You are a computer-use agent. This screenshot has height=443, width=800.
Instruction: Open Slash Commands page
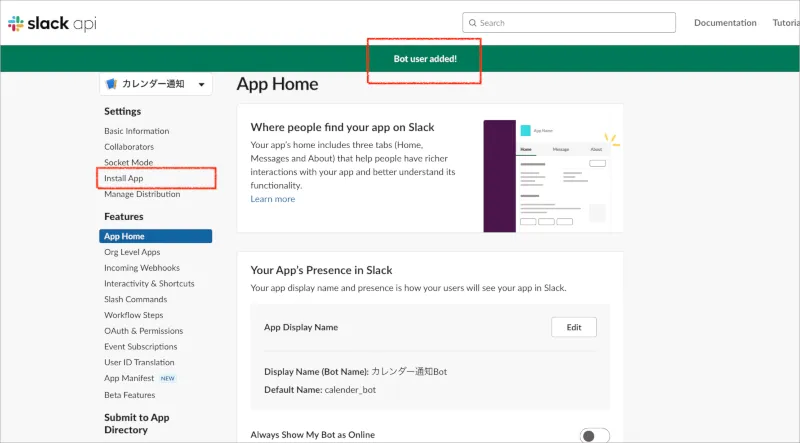[136, 300]
